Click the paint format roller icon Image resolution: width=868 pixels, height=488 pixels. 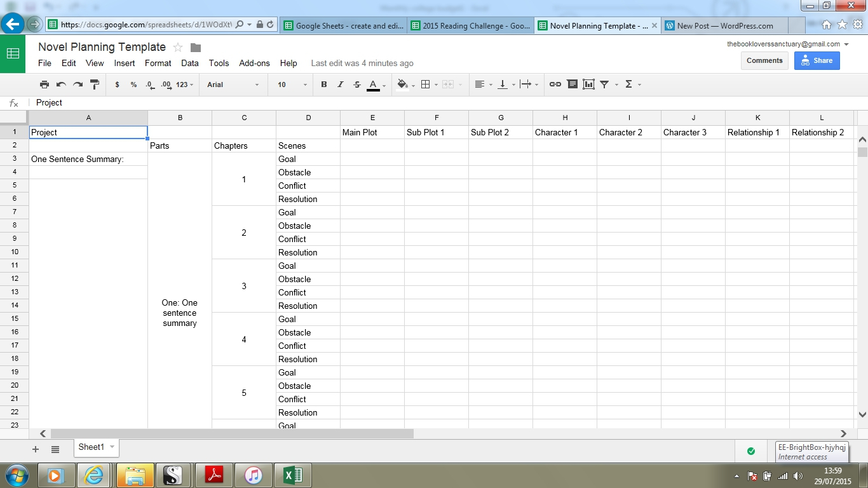pos(95,85)
